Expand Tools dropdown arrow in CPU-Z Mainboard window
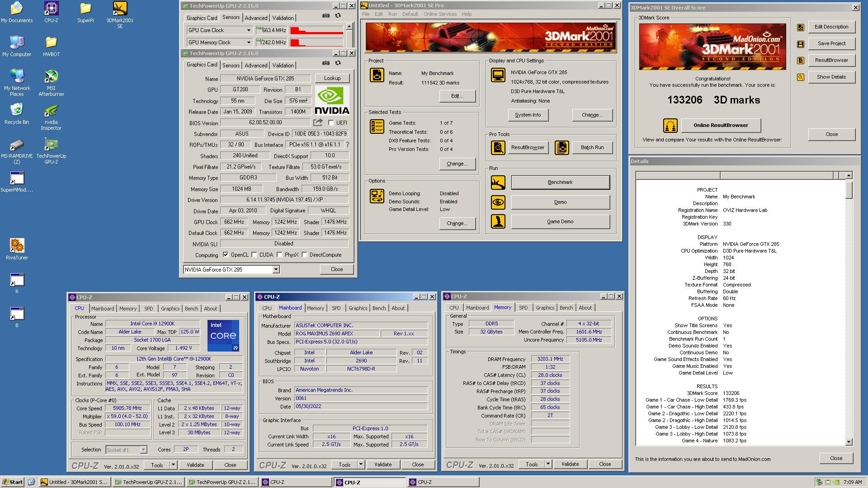868x488 pixels. point(360,465)
